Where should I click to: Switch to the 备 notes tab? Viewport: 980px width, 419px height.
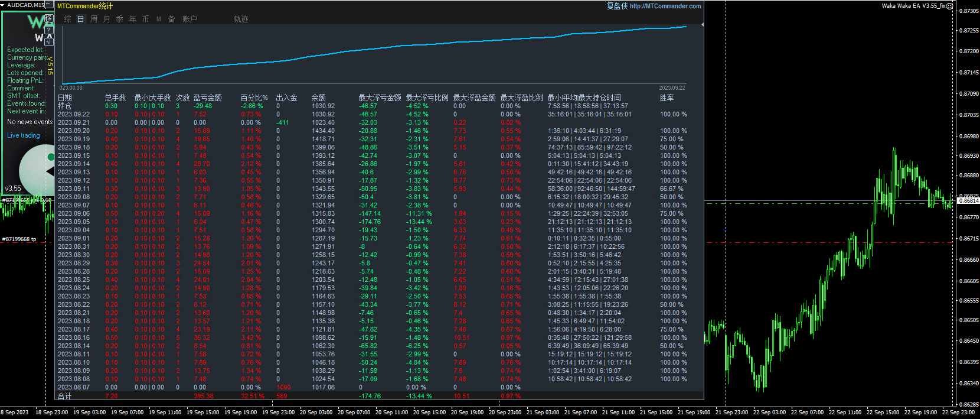[x=172, y=19]
